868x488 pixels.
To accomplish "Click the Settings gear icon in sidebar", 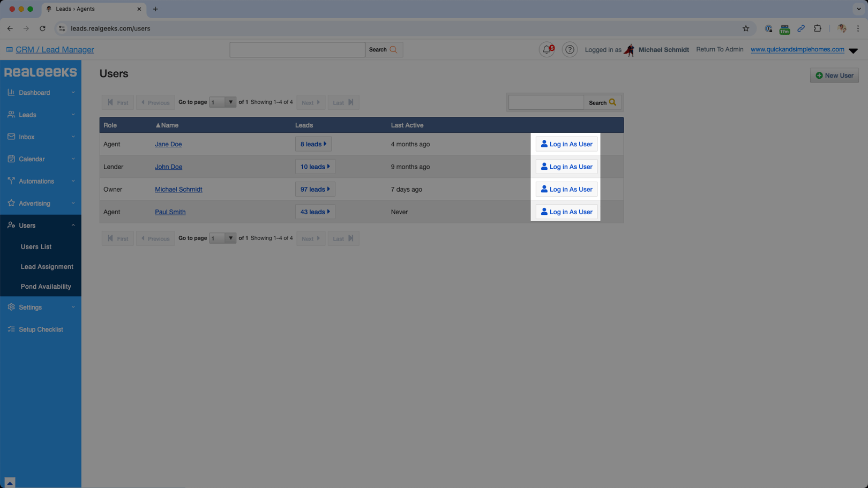I will 11,307.
